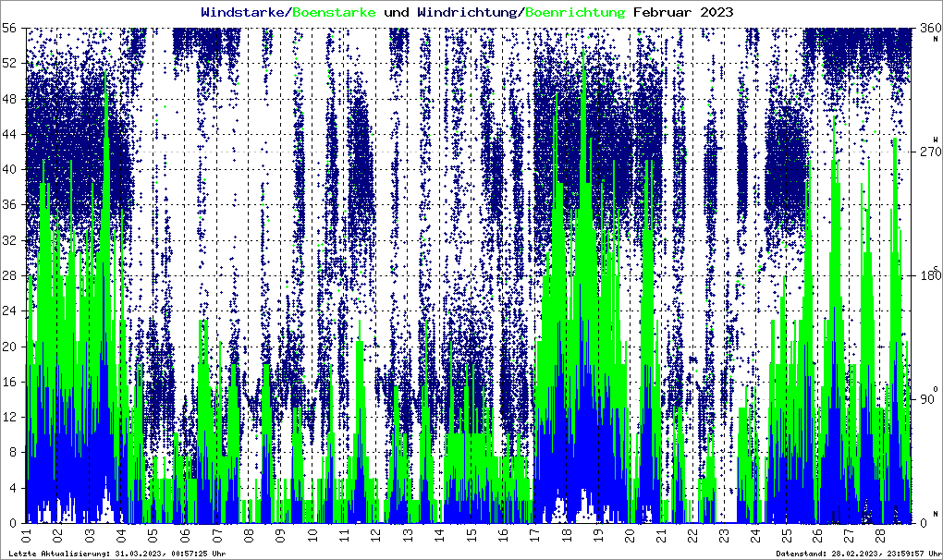Viewport: 943px width, 560px height.
Task: Click the day 25 x-axis label
Action: tap(787, 534)
